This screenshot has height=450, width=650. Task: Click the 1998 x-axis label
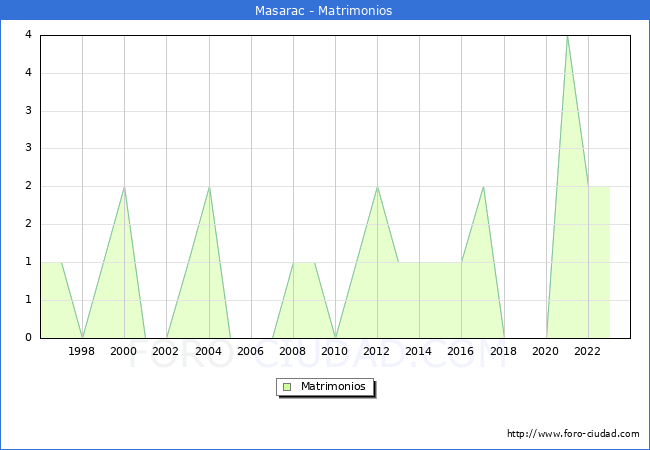[x=81, y=351]
